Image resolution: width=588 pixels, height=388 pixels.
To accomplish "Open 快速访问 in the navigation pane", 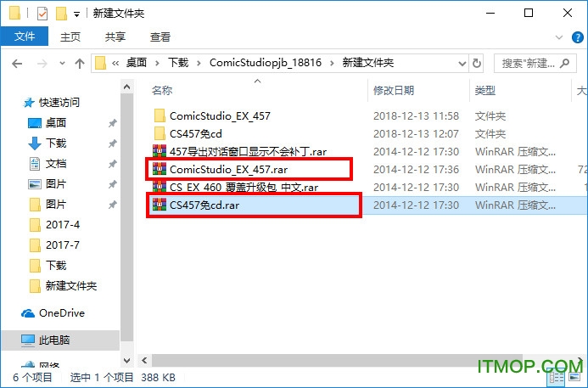I will (x=59, y=102).
